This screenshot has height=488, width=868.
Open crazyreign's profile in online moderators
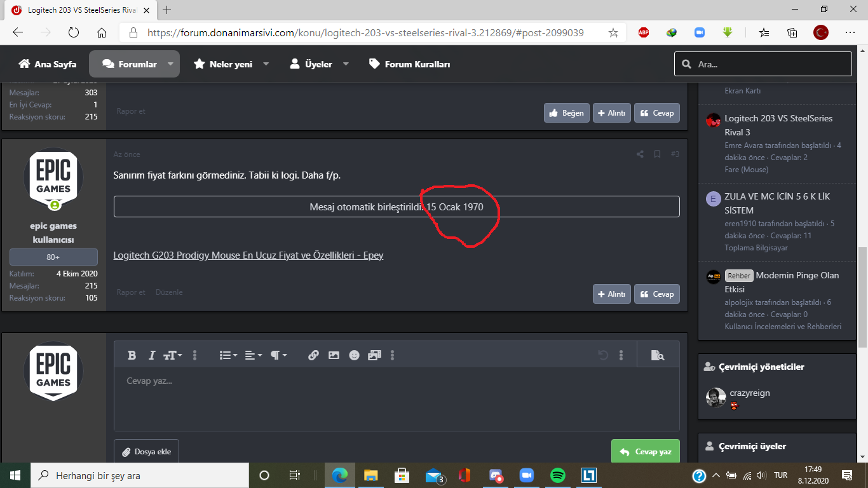point(750,393)
